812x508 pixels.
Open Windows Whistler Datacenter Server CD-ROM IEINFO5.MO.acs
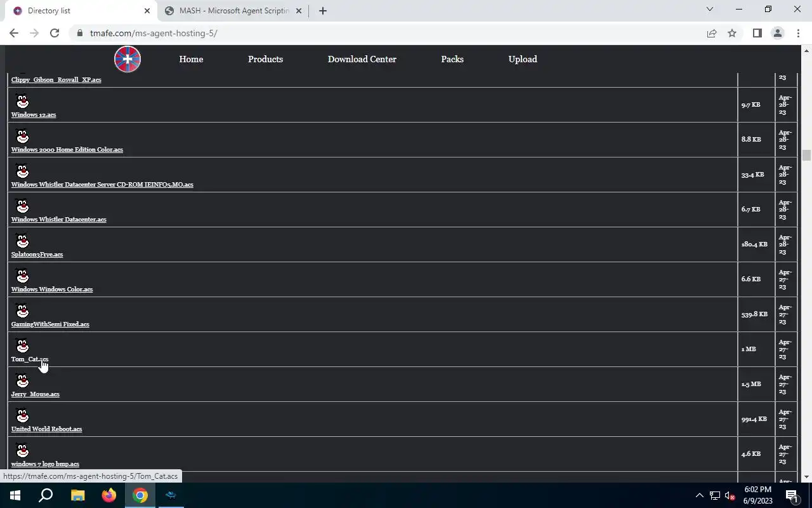pos(102,185)
